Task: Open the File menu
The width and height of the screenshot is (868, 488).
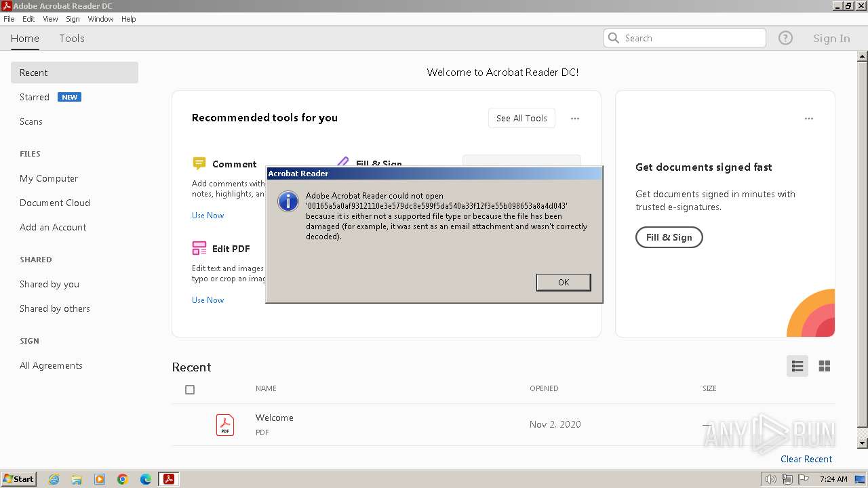Action: click(x=9, y=19)
